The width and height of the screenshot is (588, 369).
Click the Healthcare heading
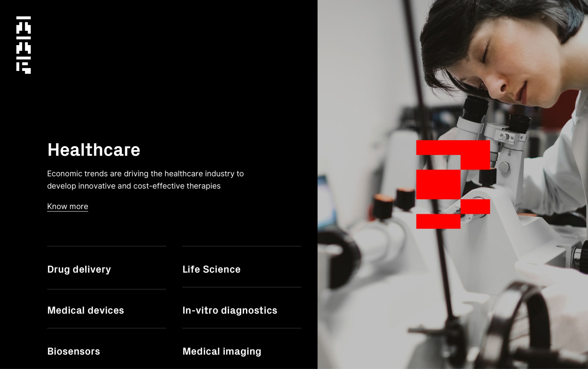click(94, 150)
